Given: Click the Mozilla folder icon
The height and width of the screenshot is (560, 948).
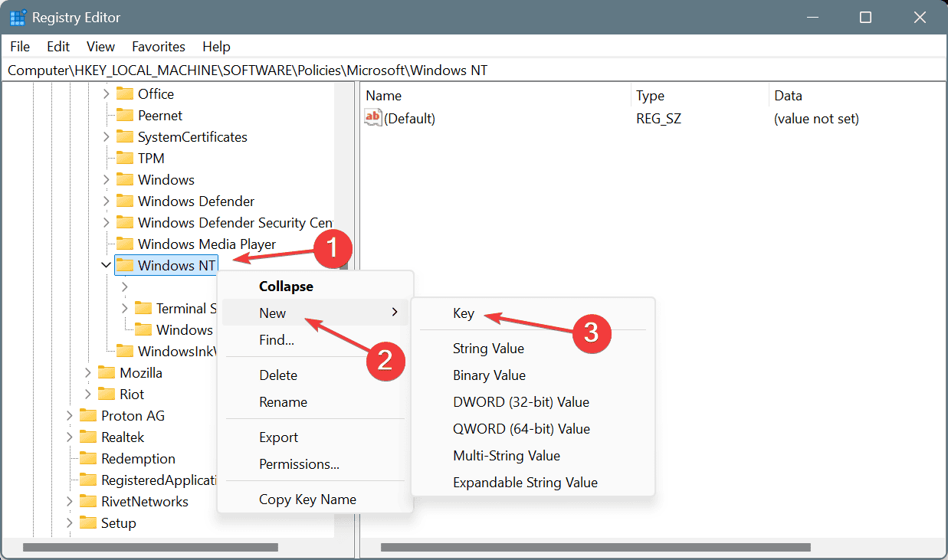Looking at the screenshot, I should pyautogui.click(x=107, y=372).
